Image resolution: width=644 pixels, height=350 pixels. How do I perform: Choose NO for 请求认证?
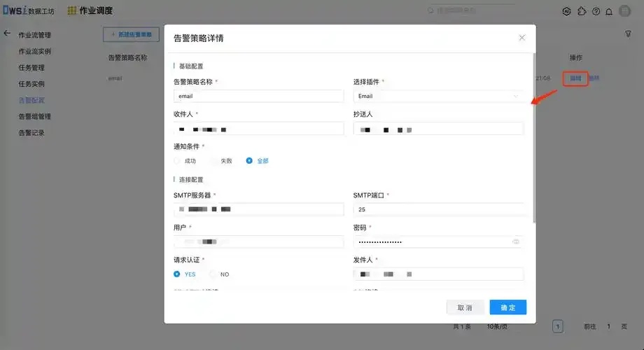[x=213, y=274]
